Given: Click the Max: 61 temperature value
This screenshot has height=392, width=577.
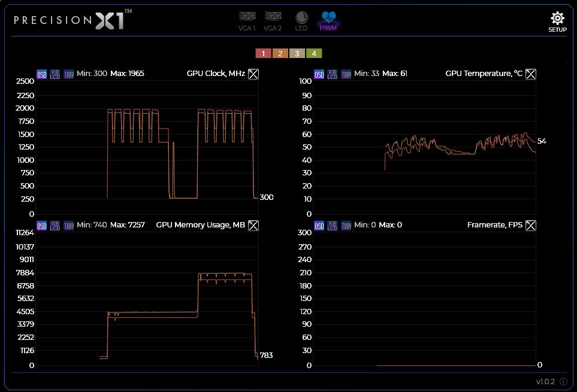Looking at the screenshot, I should (x=395, y=74).
